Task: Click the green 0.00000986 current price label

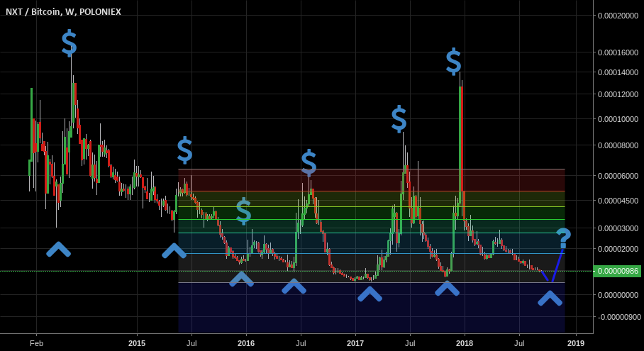Action: (x=618, y=271)
